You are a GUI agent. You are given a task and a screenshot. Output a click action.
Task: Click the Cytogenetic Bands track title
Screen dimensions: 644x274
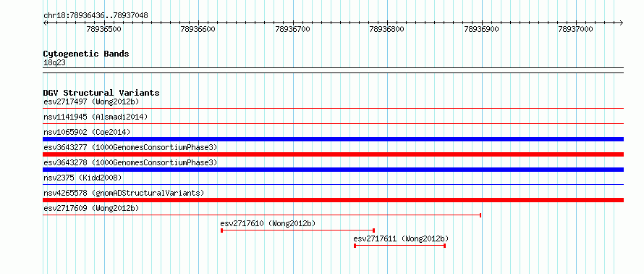pos(86,54)
